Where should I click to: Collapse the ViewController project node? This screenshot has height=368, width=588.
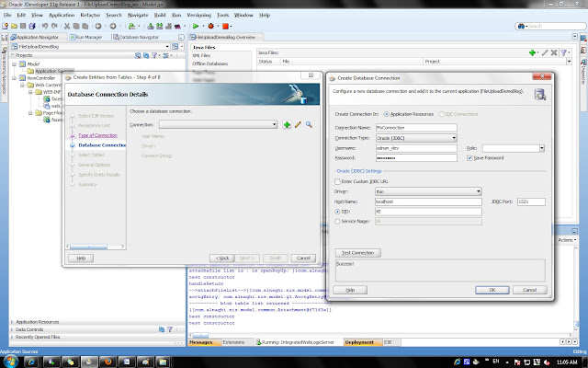(14, 78)
